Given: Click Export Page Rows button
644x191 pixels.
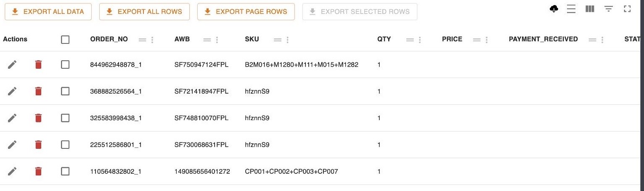Looking at the screenshot, I should (246, 12).
